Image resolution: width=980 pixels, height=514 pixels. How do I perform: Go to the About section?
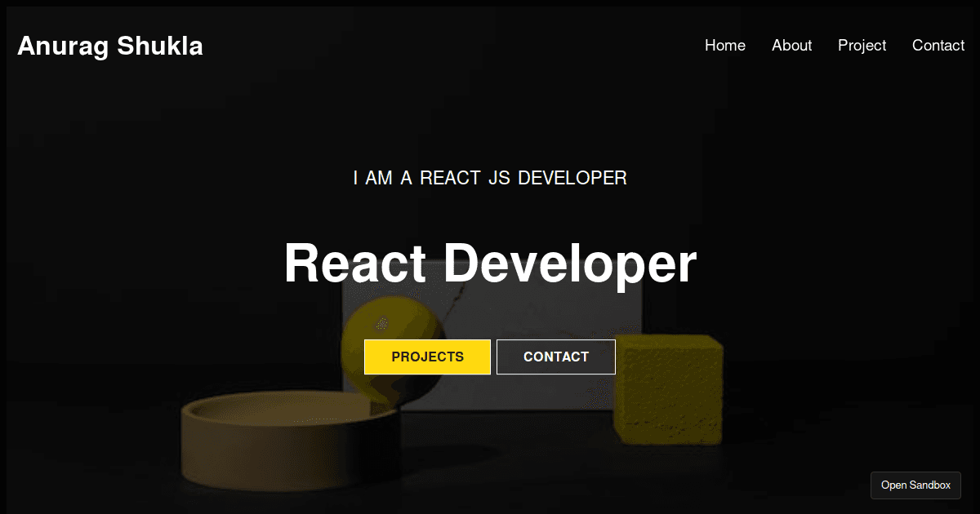(791, 46)
